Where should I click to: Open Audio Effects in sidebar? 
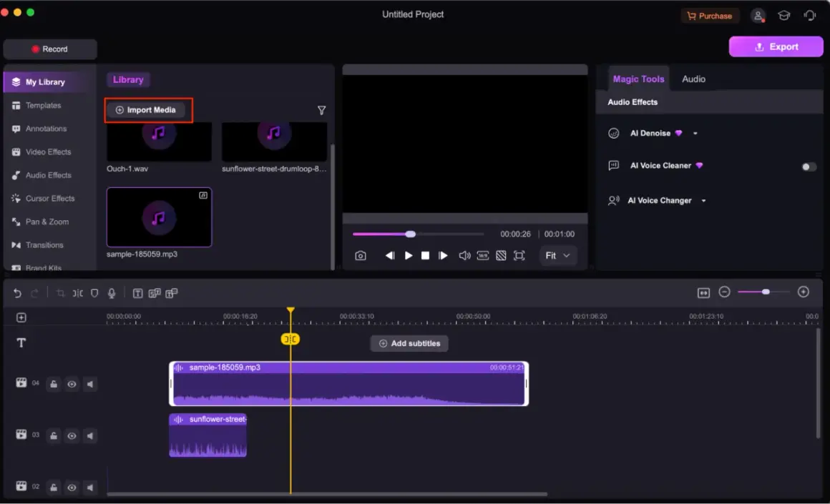[x=49, y=175]
